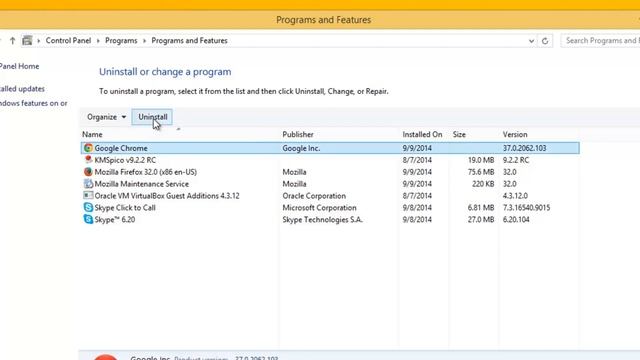Select Oracle VM VirtualBox Guest Additions 4.3.12

point(167,196)
